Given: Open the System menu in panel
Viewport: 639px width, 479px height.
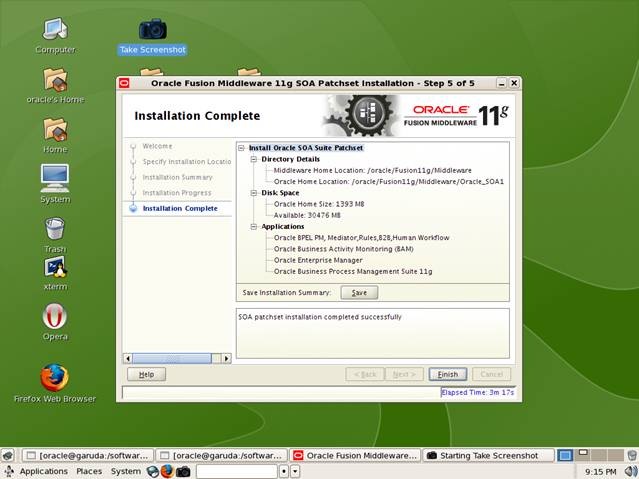Looking at the screenshot, I should (x=126, y=472).
